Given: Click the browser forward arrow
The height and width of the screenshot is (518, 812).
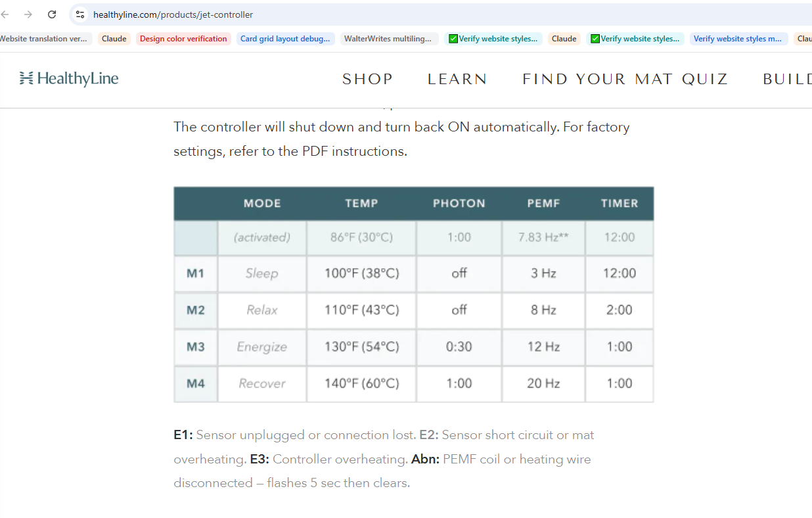Looking at the screenshot, I should (x=28, y=14).
